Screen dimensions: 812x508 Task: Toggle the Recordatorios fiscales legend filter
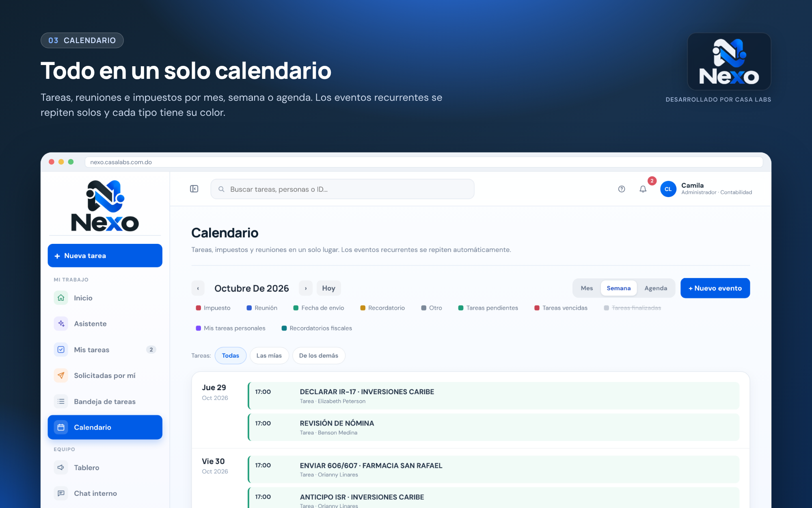[317, 328]
